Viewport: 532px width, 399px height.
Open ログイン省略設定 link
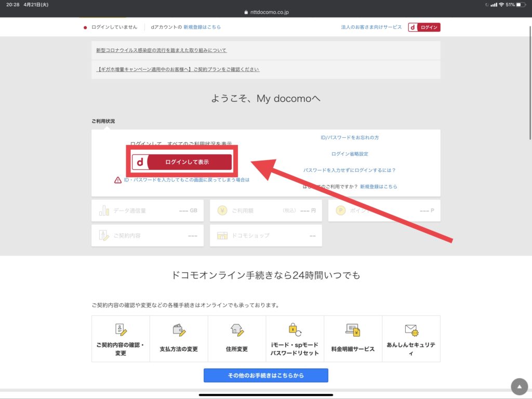tap(350, 154)
